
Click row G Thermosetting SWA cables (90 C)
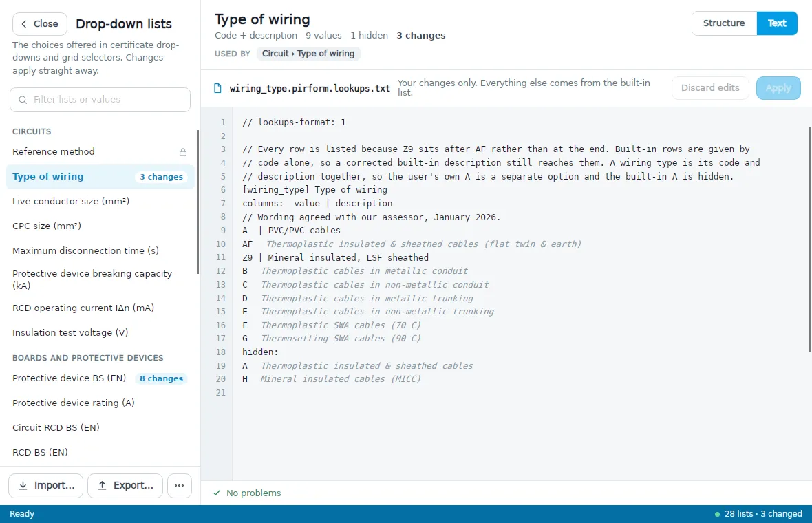(332, 339)
